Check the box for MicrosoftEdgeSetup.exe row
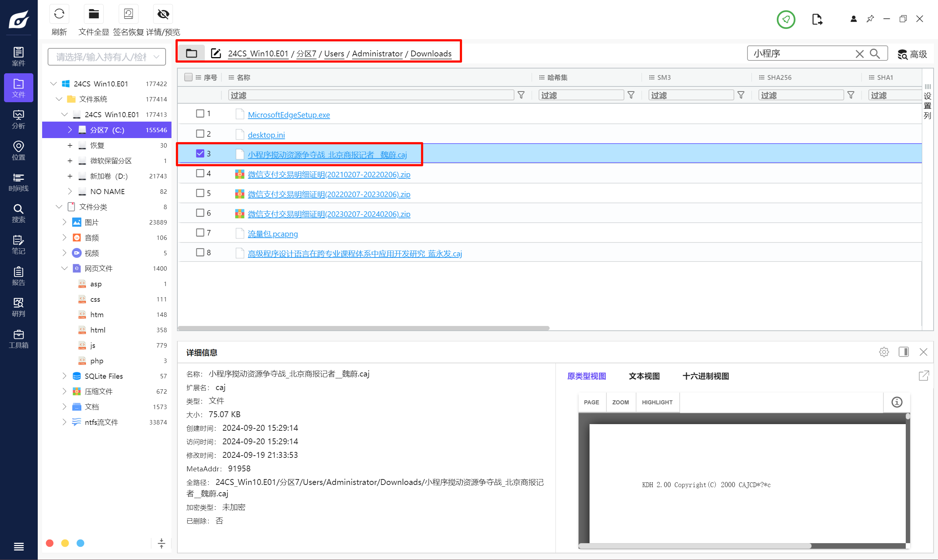The image size is (938, 560). [200, 114]
